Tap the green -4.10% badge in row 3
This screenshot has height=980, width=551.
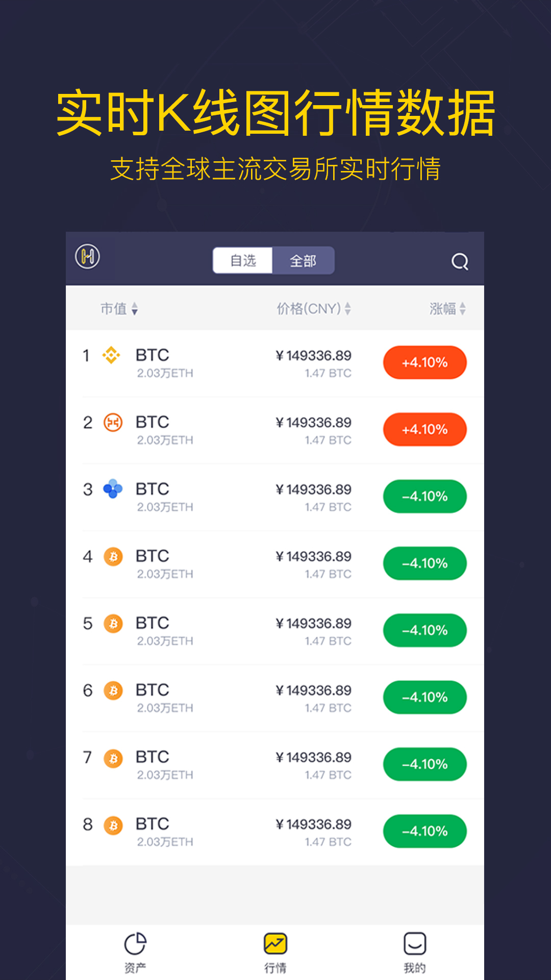424,497
